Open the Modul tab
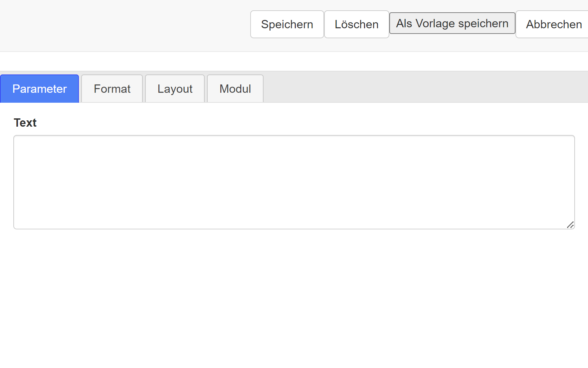 click(x=235, y=89)
